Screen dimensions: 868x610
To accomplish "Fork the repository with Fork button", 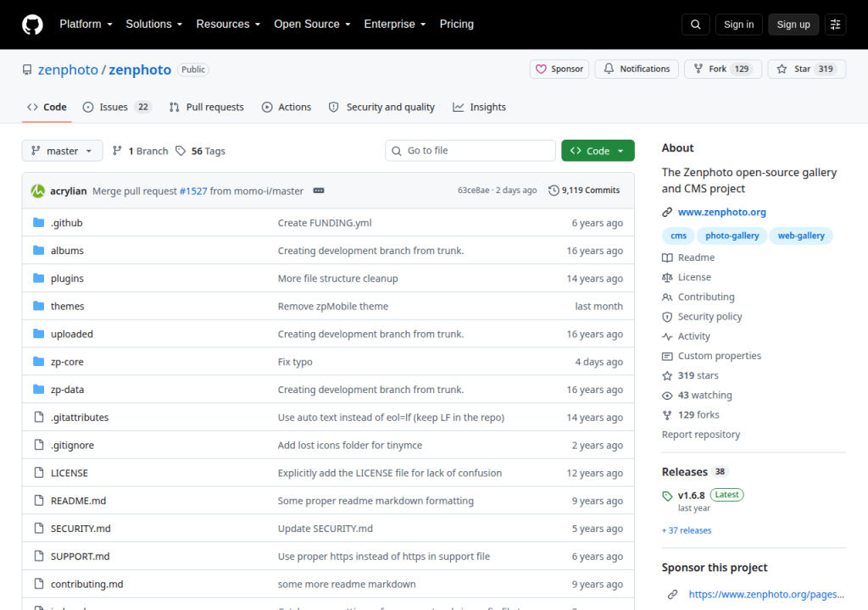I will pyautogui.click(x=723, y=69).
